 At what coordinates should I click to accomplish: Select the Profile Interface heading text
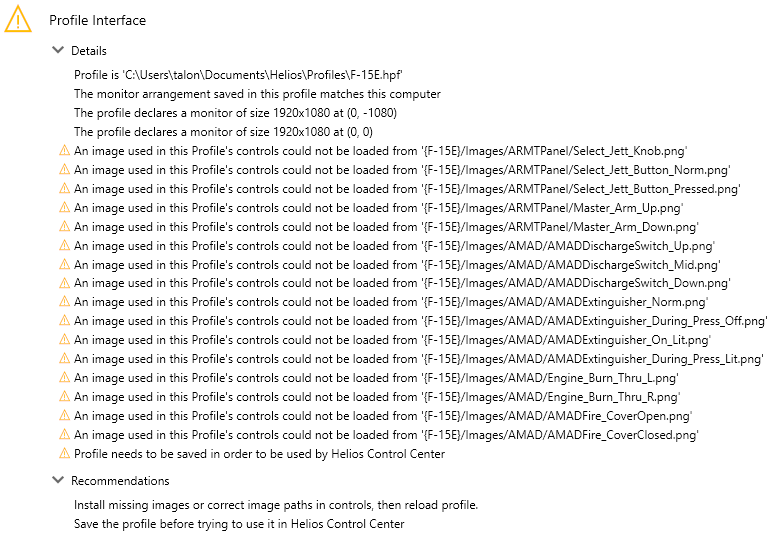98,20
